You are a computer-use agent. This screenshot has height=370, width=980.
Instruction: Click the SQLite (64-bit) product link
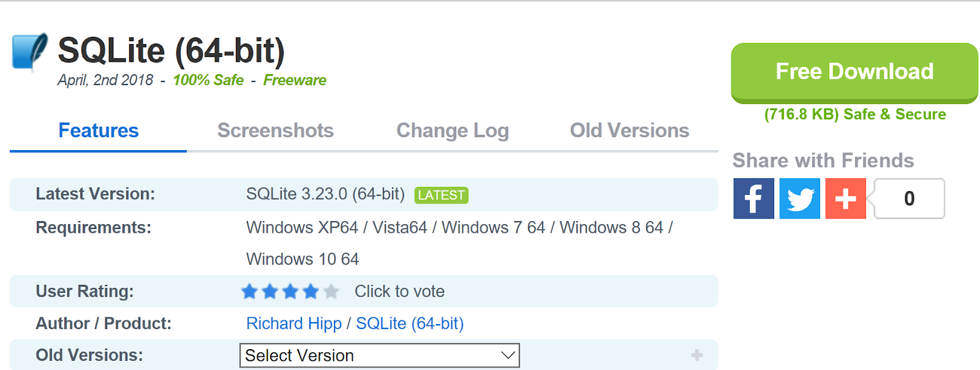410,323
